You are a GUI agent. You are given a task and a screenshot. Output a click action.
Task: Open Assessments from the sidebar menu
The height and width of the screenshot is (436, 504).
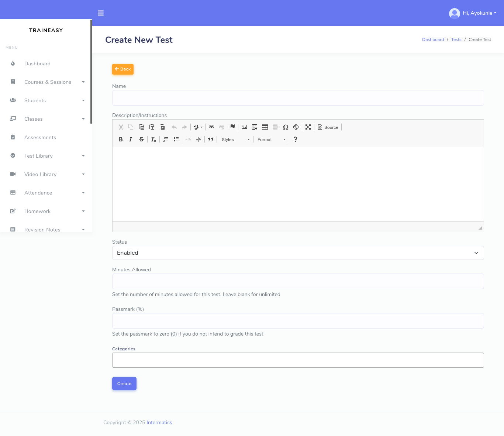click(x=40, y=137)
